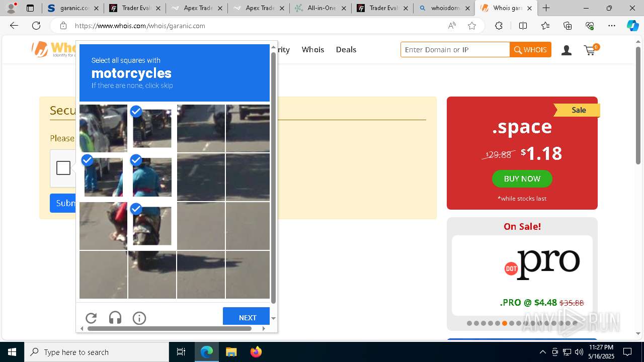
Task: Open user account icon on Whois site
Action: click(x=567, y=50)
